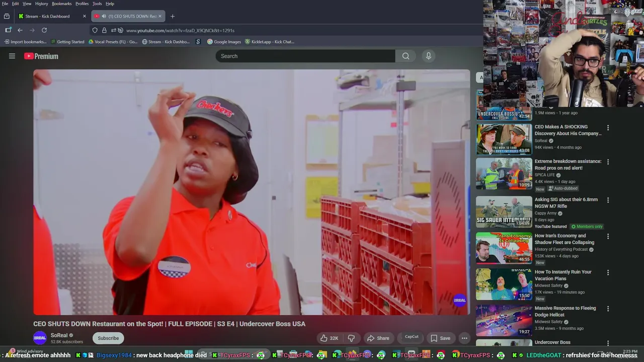Open Ruin Your Vacation Plans thumbnail
This screenshot has width=644, height=362.
[x=504, y=284]
